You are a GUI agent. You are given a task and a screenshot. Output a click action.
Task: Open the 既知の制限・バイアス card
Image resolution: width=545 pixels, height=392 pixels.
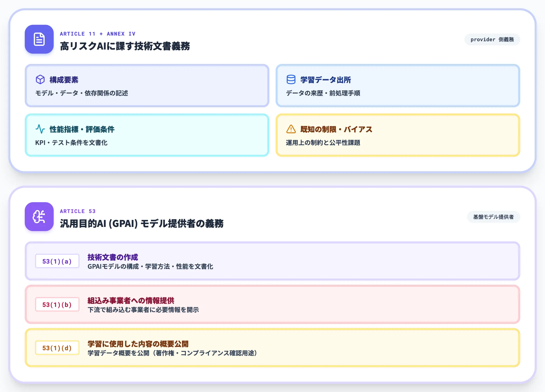pyautogui.click(x=398, y=135)
